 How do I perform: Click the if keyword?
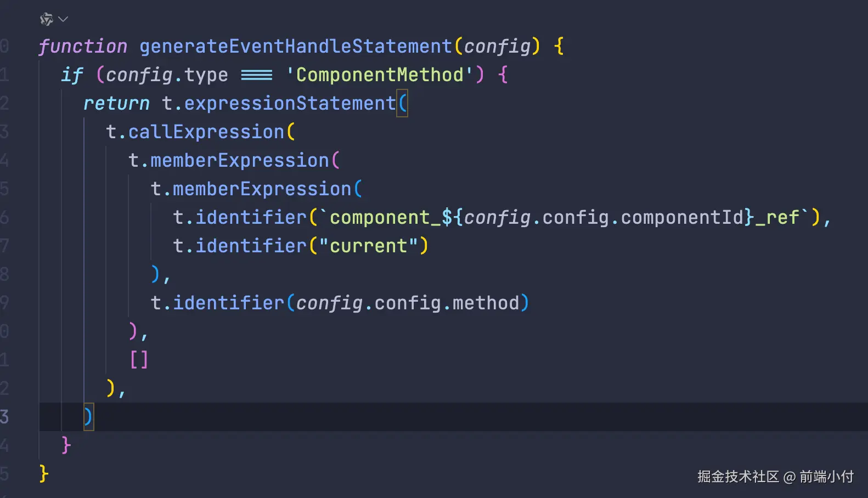click(x=72, y=75)
